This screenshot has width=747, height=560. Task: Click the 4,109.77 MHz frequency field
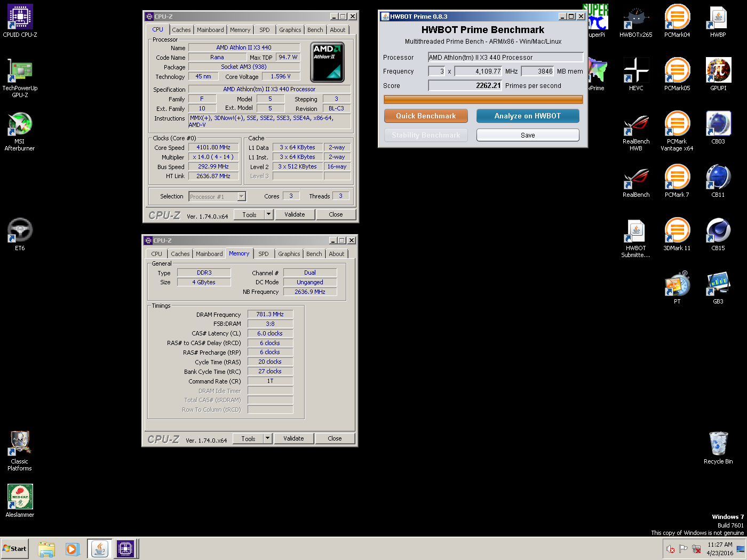[x=478, y=71]
